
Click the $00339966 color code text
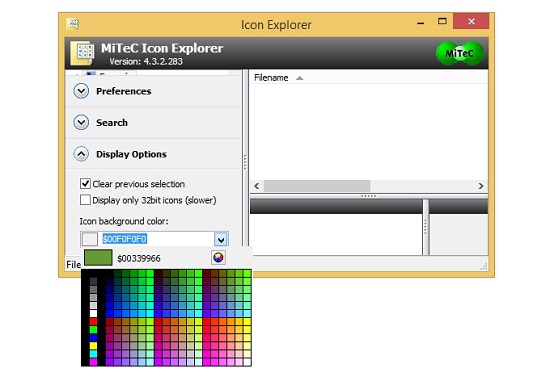tap(139, 259)
